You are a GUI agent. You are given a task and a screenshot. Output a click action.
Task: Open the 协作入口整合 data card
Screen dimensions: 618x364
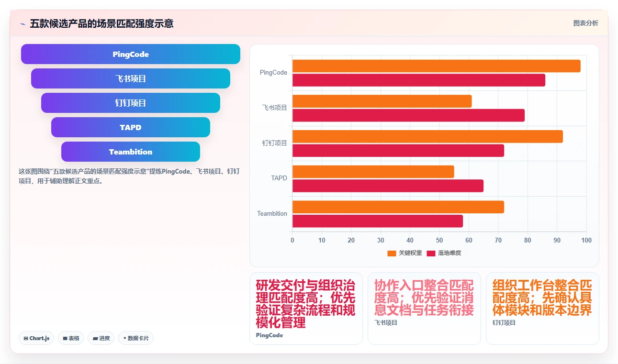point(424,309)
